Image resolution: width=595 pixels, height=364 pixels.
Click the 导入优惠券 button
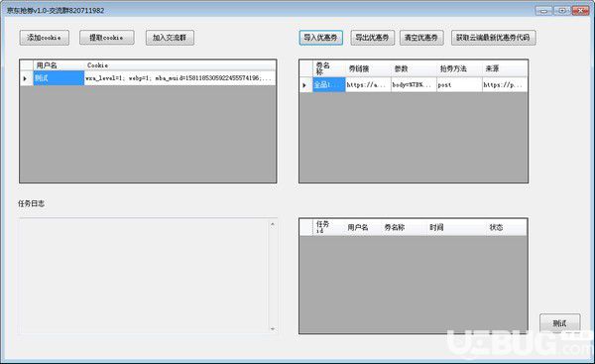click(x=320, y=38)
